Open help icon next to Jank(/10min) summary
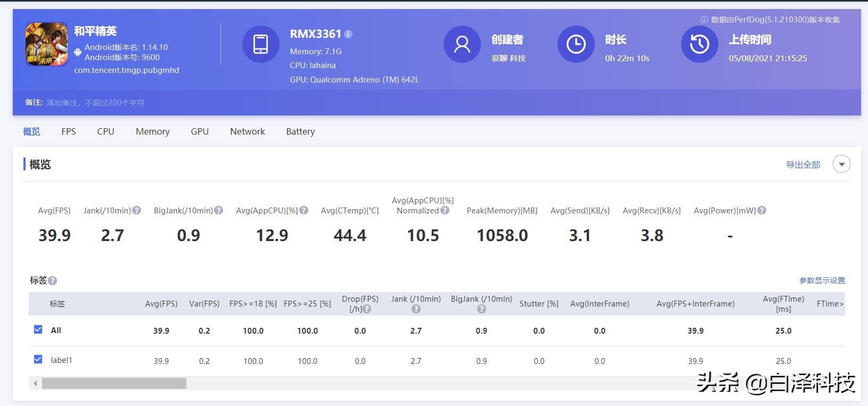Screen dimensions: 868x406 coord(137,210)
